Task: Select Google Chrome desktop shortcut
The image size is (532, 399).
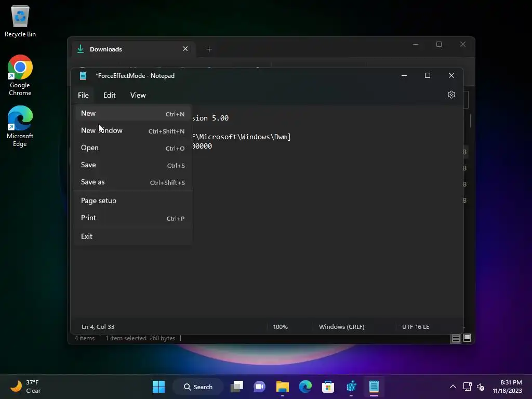Action: click(x=20, y=75)
